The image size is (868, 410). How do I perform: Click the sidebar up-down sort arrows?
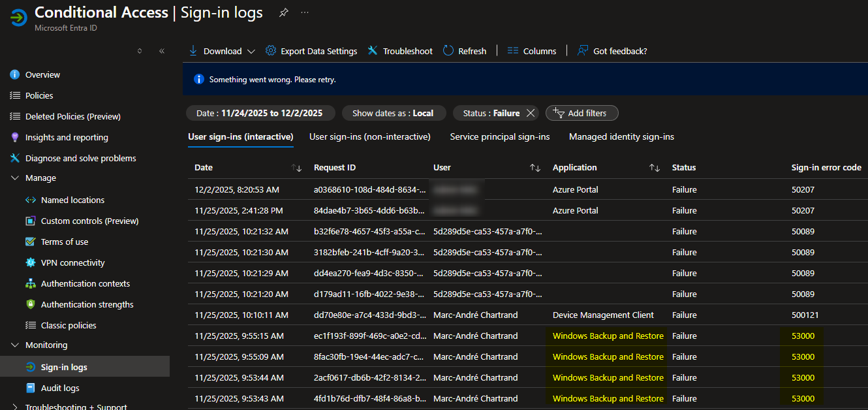pyautogui.click(x=140, y=51)
